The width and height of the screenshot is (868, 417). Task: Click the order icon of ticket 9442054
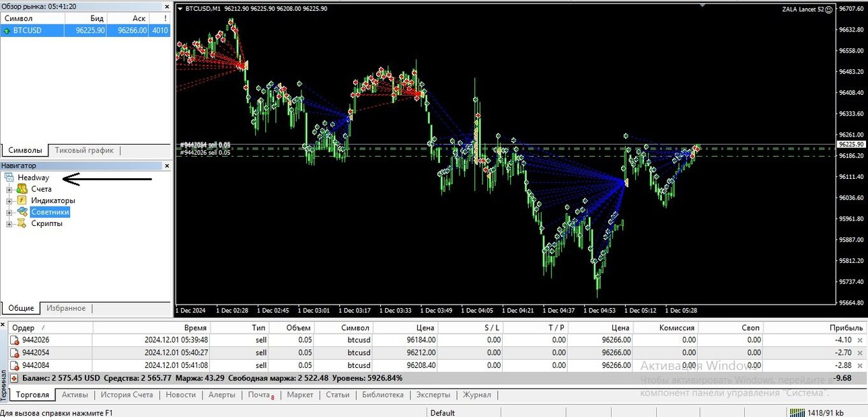(15, 352)
